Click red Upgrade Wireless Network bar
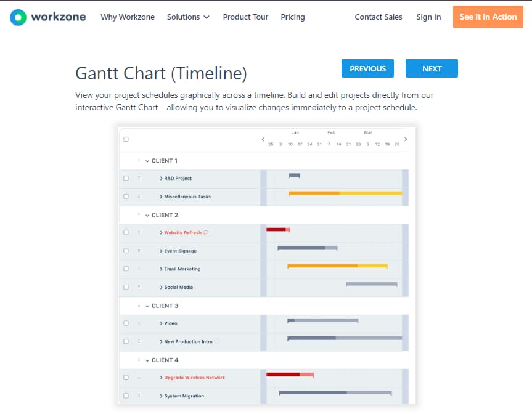Image resolution: width=532 pixels, height=414 pixels. point(290,375)
